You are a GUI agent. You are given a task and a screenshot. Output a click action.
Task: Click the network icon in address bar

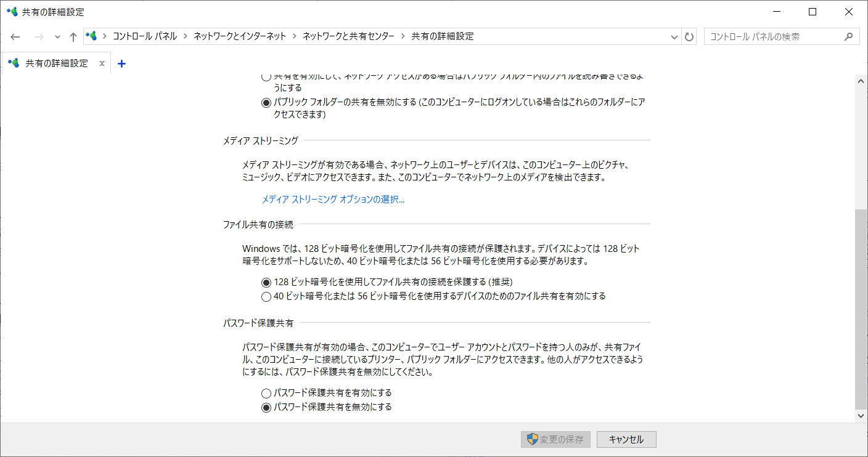(x=91, y=36)
